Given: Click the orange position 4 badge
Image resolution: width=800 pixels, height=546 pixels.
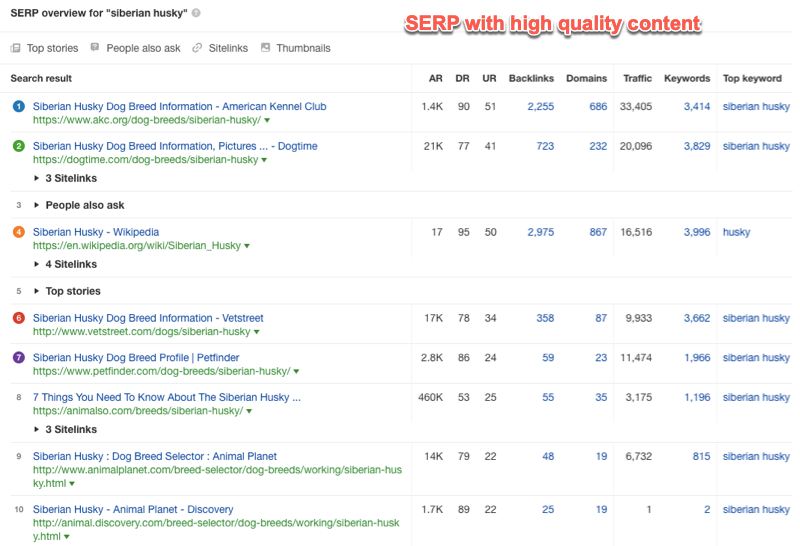Looking at the screenshot, I should click(18, 232).
